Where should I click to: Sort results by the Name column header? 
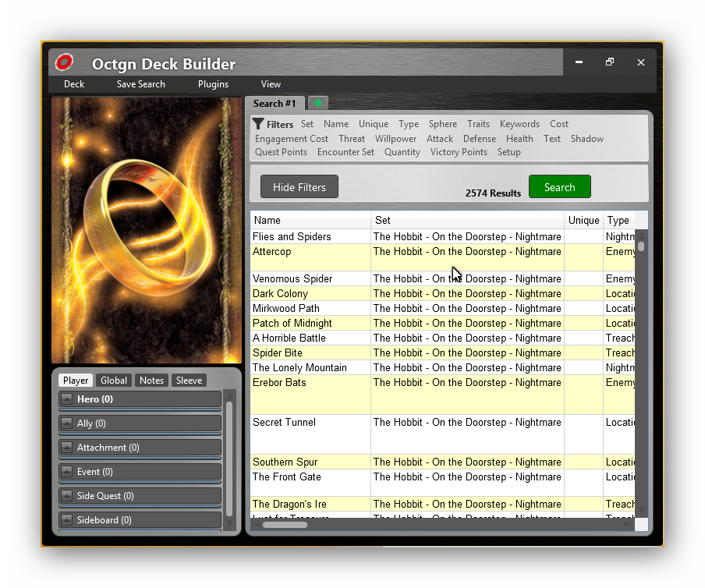[x=310, y=220]
